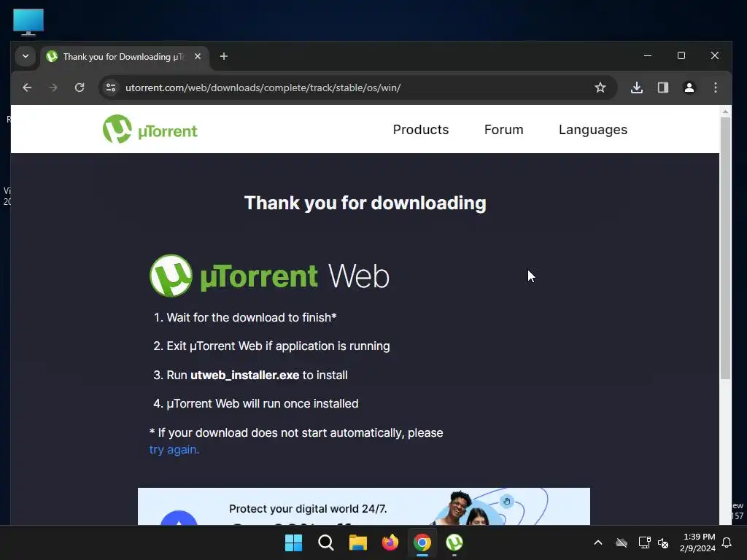
Task: Show hidden system tray icons
Action: click(x=598, y=542)
